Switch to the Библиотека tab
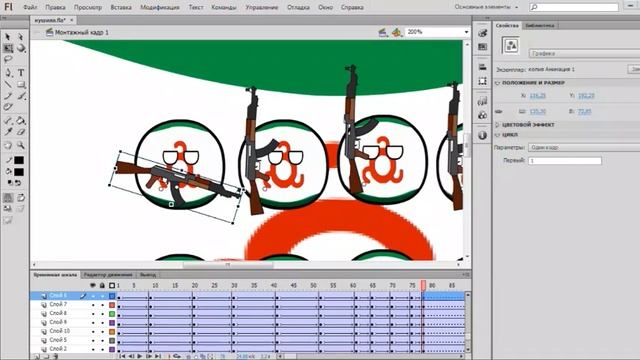This screenshot has width=640, height=360. 540,25
